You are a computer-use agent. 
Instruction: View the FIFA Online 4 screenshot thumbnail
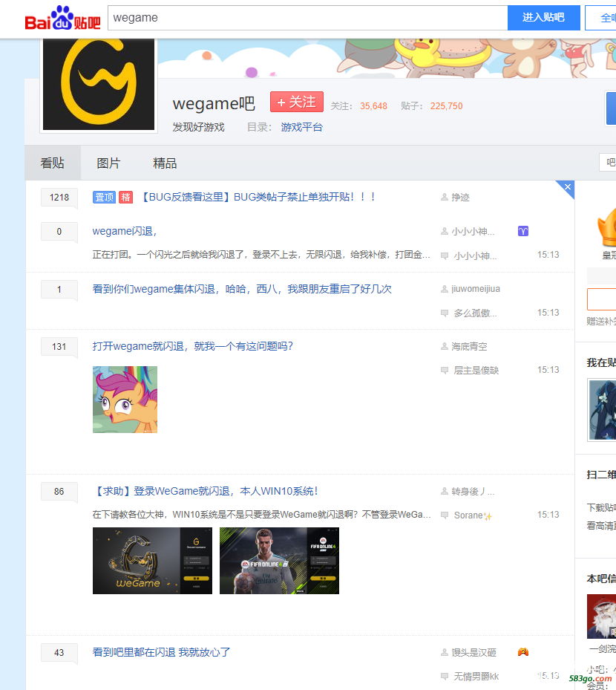coord(279,561)
